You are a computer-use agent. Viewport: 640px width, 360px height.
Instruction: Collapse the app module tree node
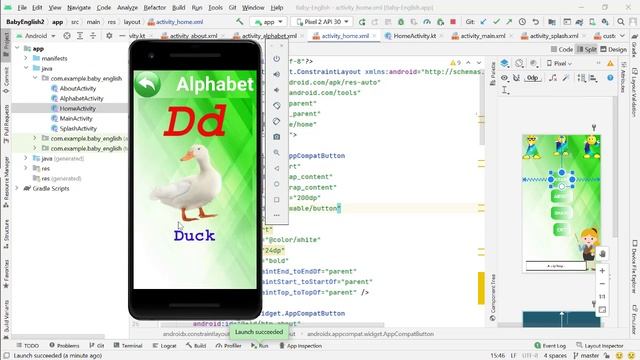tap(17, 49)
